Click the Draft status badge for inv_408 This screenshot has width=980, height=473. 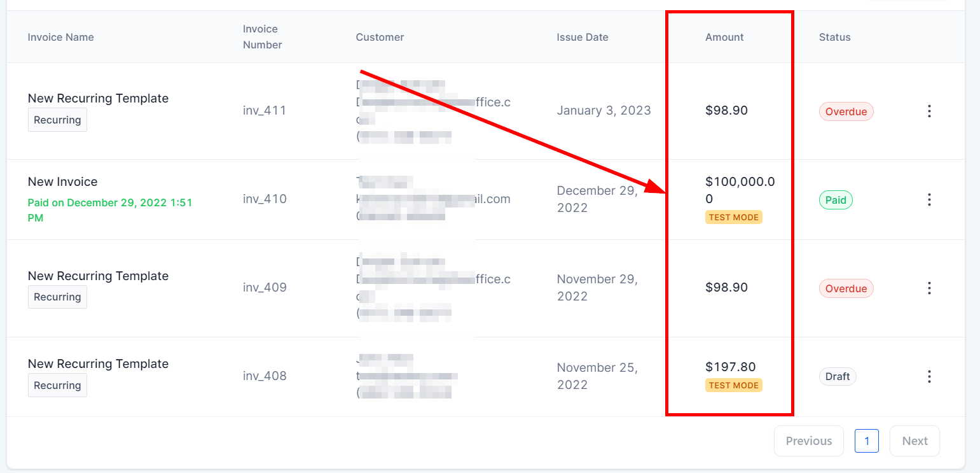click(838, 377)
